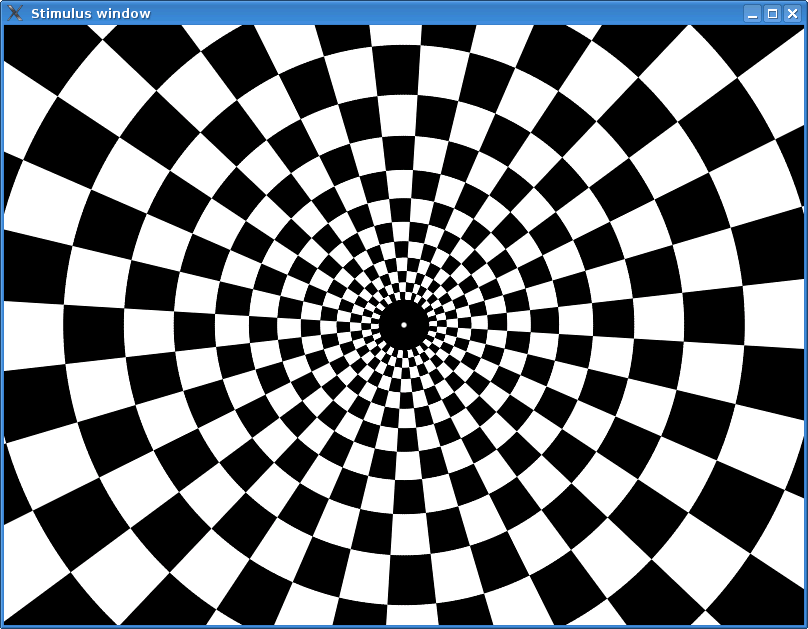Click the "Stimulus window" title text

pos(91,13)
